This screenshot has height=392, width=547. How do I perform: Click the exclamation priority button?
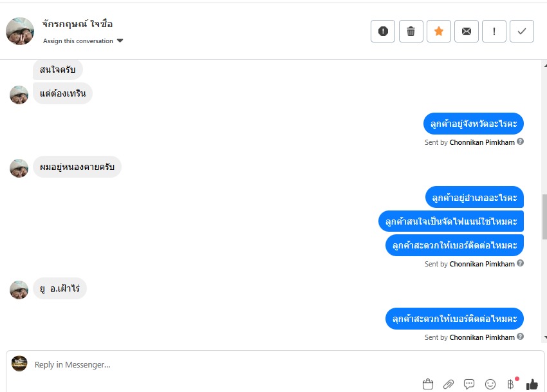click(494, 31)
